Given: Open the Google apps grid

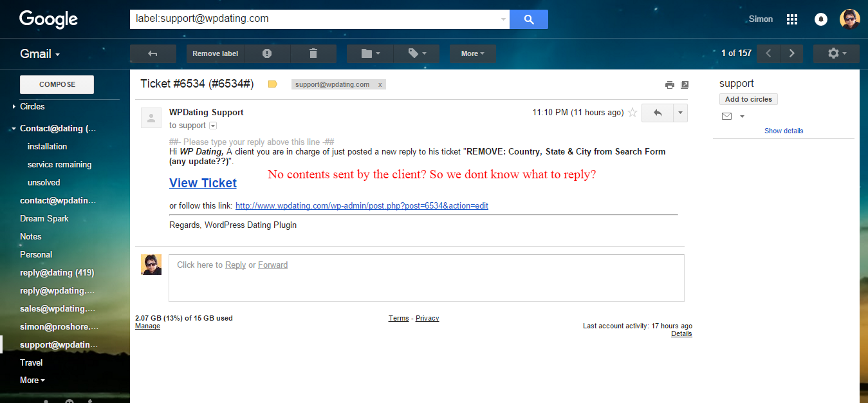Looking at the screenshot, I should 792,19.
